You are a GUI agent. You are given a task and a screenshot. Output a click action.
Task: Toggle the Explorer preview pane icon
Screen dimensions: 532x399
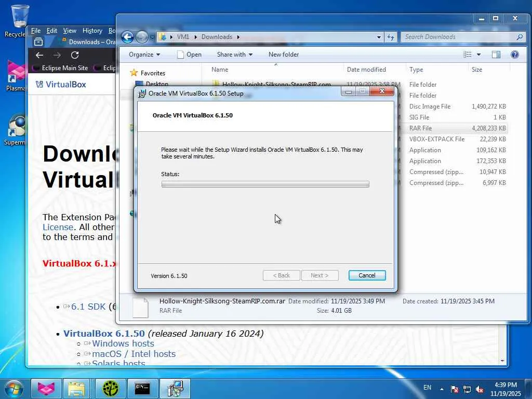(x=496, y=54)
